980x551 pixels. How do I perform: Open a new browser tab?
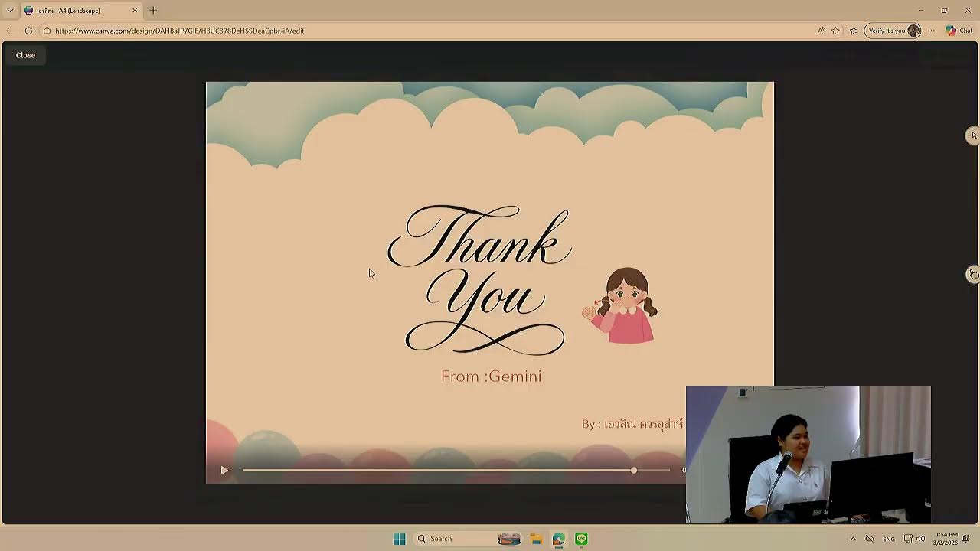coord(153,11)
